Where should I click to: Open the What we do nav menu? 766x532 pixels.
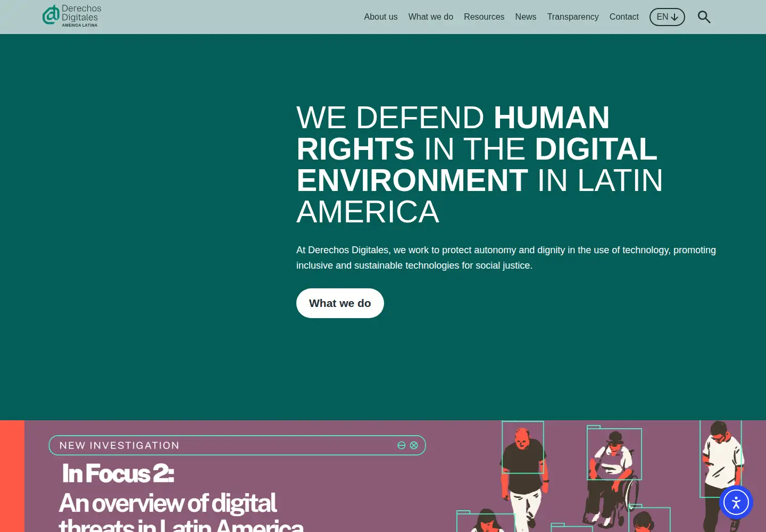[x=431, y=17]
